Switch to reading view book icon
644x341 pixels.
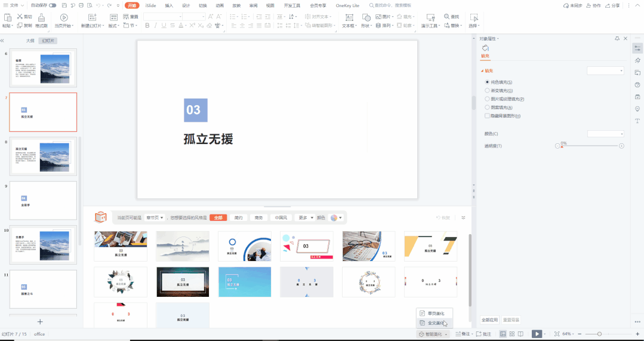[521, 334]
